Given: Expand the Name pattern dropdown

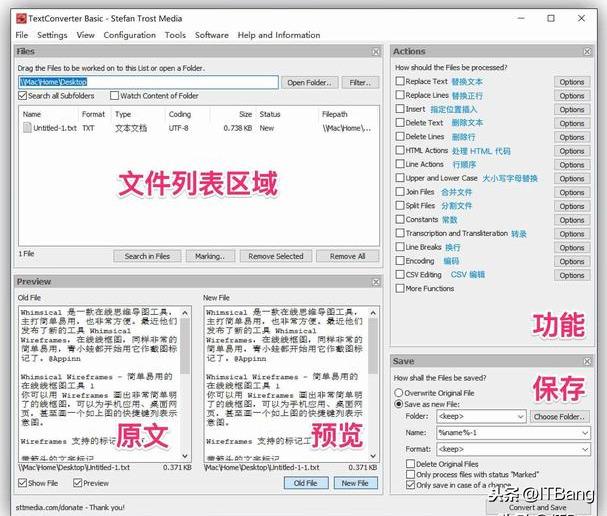Looking at the screenshot, I should point(585,433).
